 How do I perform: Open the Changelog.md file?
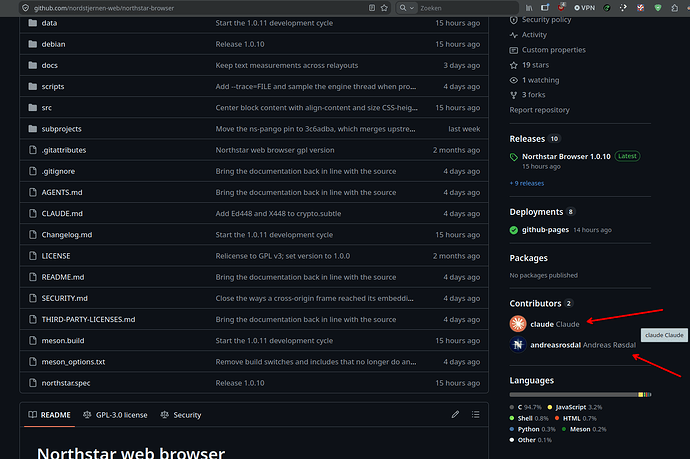click(x=67, y=235)
